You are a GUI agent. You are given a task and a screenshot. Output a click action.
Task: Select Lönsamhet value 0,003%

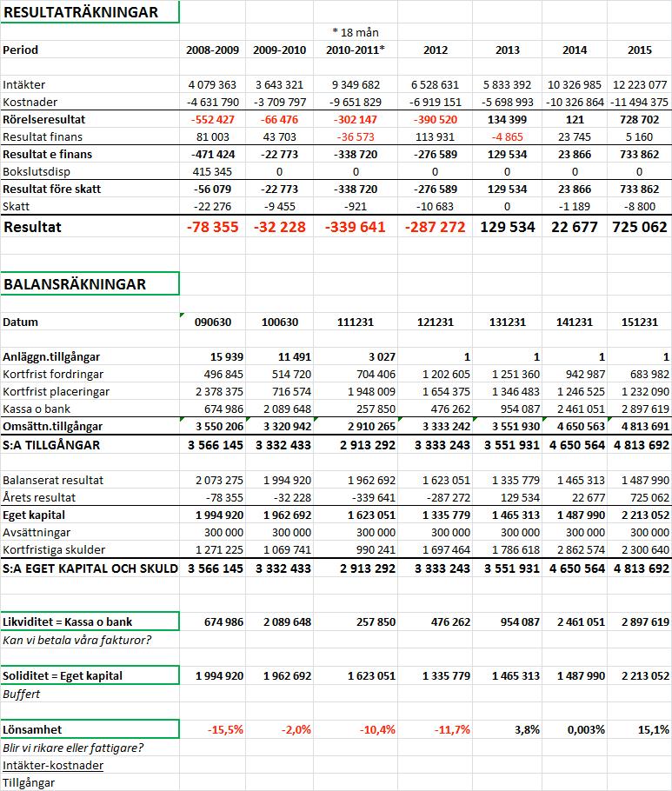(x=586, y=730)
